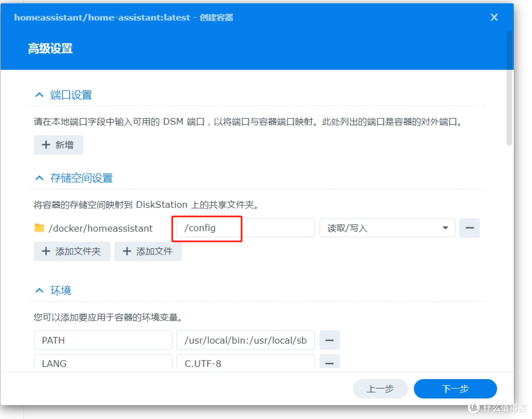Remove the /docker/homeassistant volume mapping
The width and height of the screenshot is (532, 419).
point(469,228)
